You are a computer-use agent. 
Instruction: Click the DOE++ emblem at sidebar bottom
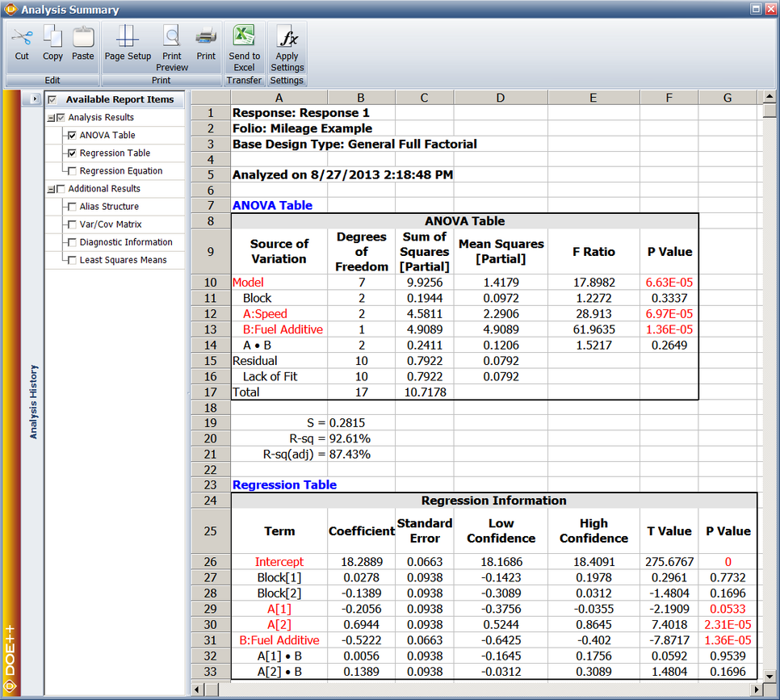pos(10,686)
